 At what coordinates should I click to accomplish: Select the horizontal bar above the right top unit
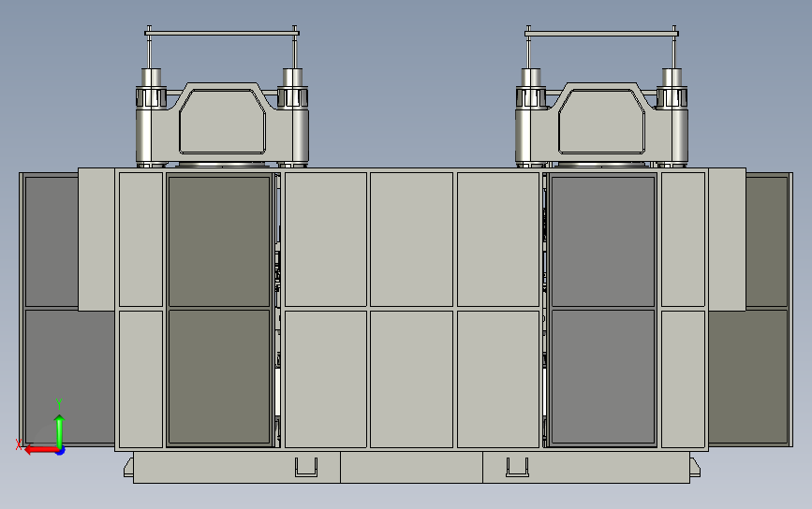coord(601,33)
